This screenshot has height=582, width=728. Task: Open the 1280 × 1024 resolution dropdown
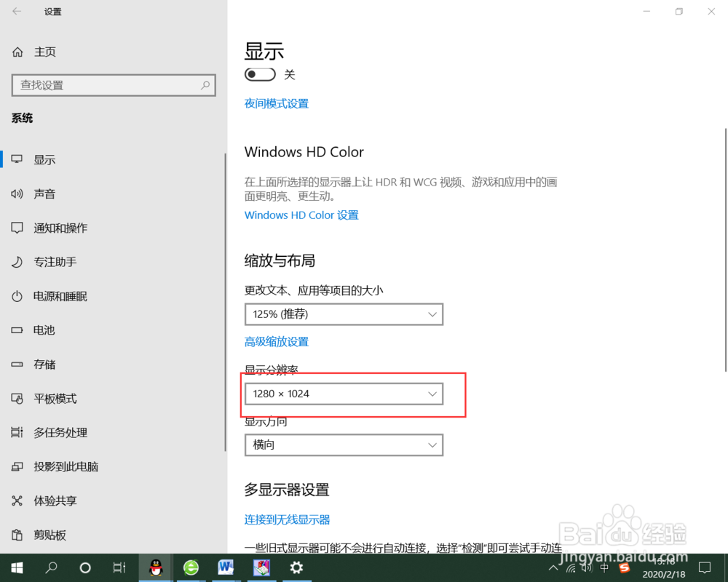pyautogui.click(x=344, y=393)
